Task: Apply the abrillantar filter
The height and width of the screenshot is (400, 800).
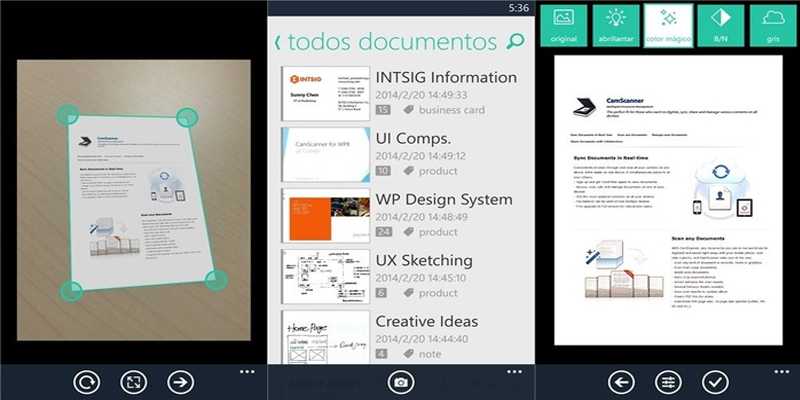Action: pos(616,26)
